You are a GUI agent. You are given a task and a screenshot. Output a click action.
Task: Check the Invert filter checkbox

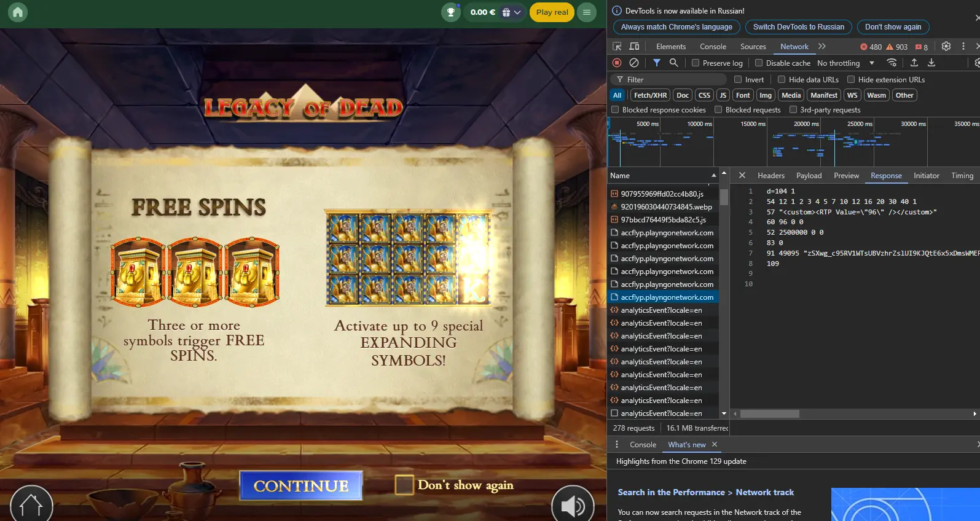[x=738, y=79]
